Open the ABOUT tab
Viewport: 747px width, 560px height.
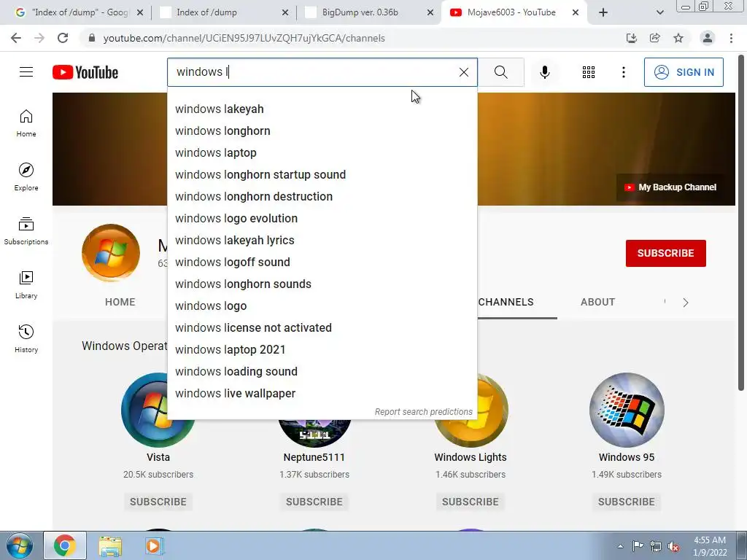pyautogui.click(x=597, y=302)
